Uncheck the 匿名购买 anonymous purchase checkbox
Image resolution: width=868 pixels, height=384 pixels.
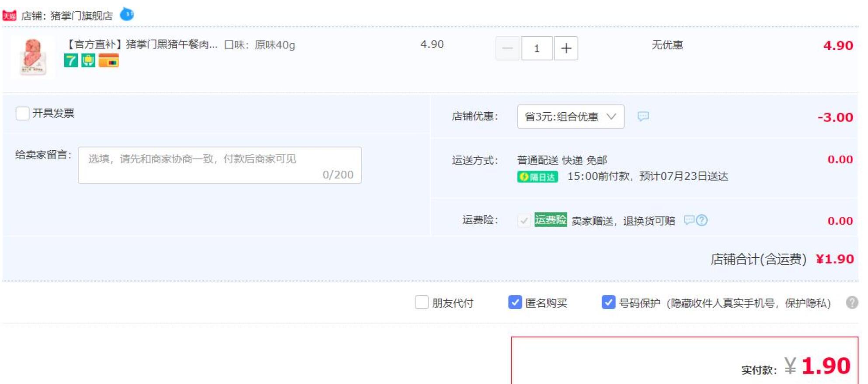(x=515, y=302)
